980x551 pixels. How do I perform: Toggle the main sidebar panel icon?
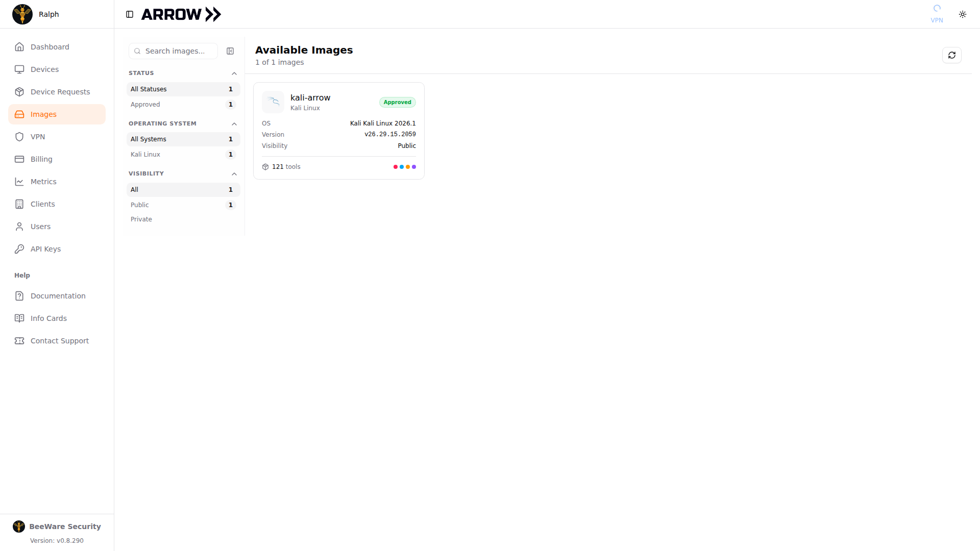(130, 14)
